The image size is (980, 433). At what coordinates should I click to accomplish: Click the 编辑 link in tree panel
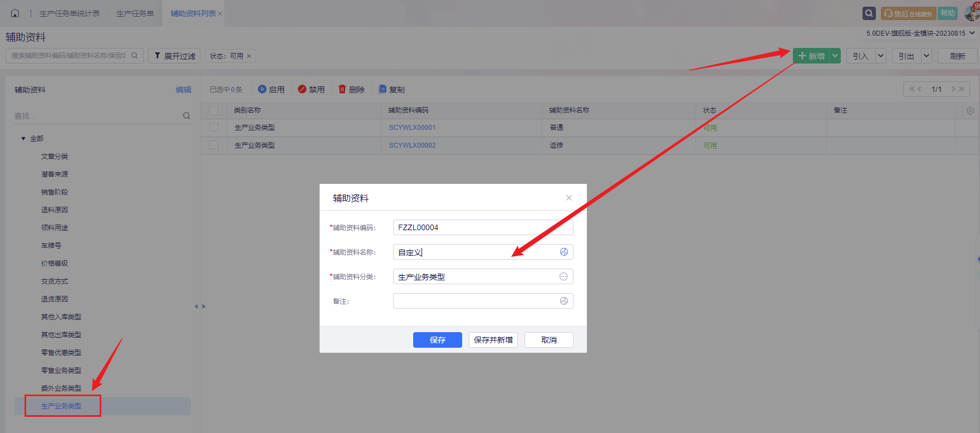tap(183, 90)
